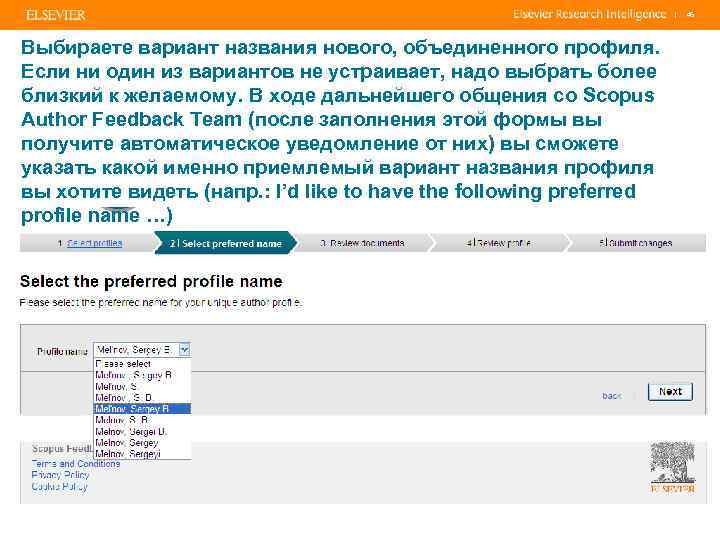The image size is (720, 540).
Task: Open the 'Select profiles' step link
Action: 95,243
